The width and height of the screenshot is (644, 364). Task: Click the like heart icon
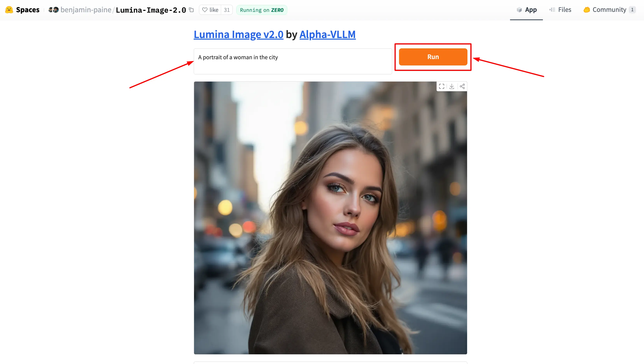point(205,10)
